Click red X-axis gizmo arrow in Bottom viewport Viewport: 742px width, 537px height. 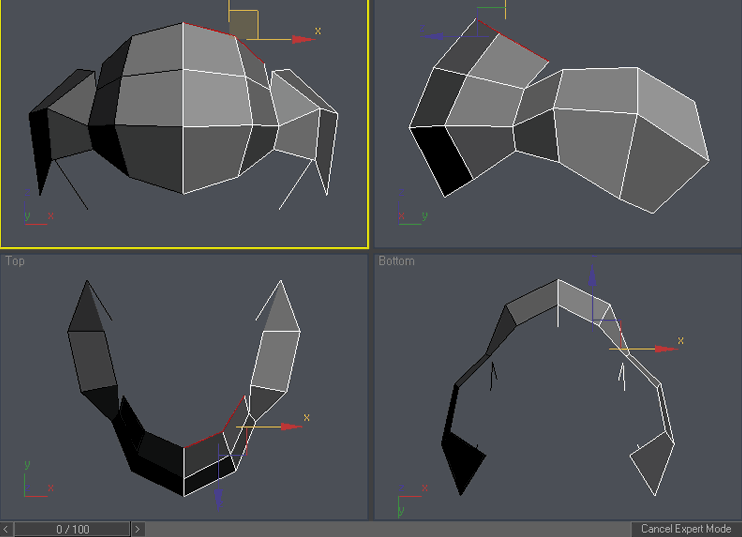point(664,349)
